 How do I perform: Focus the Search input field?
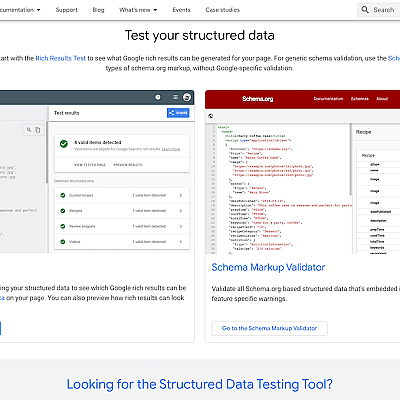[x=379, y=10]
